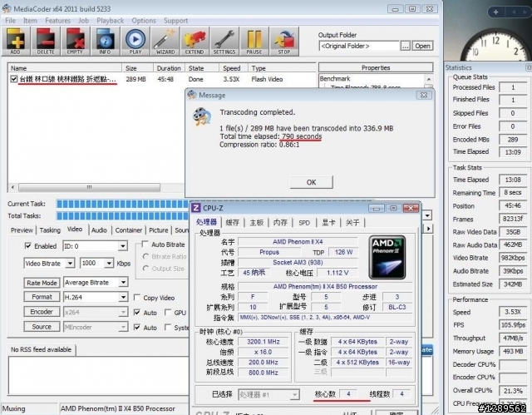
Task: Sort file list by the Duration column header
Action: (169, 68)
